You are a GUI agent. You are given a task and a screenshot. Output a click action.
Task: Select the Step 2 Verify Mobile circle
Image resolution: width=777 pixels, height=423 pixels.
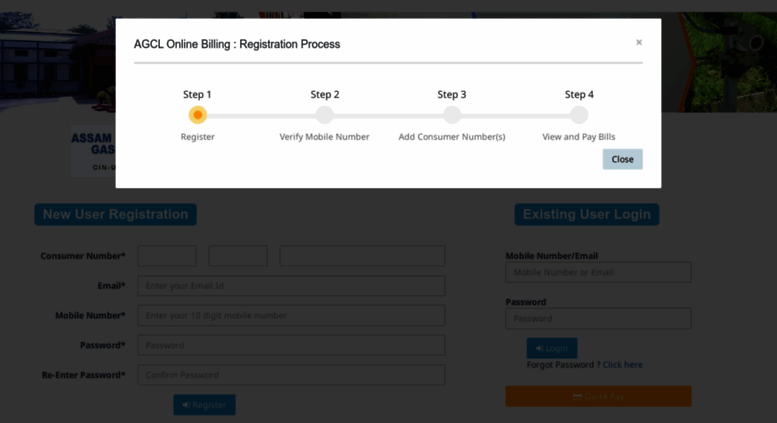point(324,115)
